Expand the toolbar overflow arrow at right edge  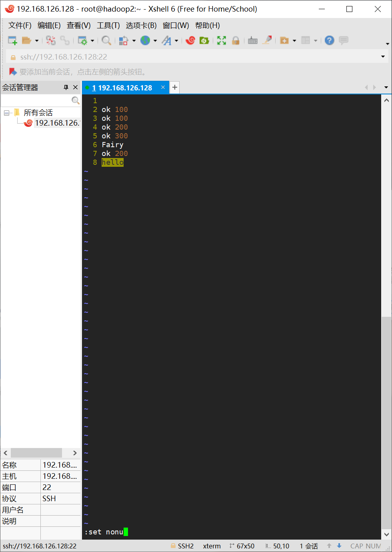click(x=387, y=44)
